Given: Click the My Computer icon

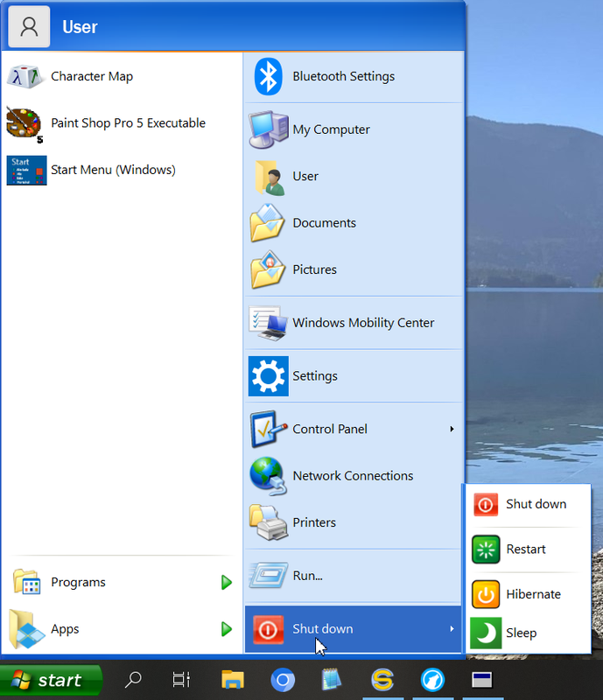Looking at the screenshot, I should (x=268, y=129).
